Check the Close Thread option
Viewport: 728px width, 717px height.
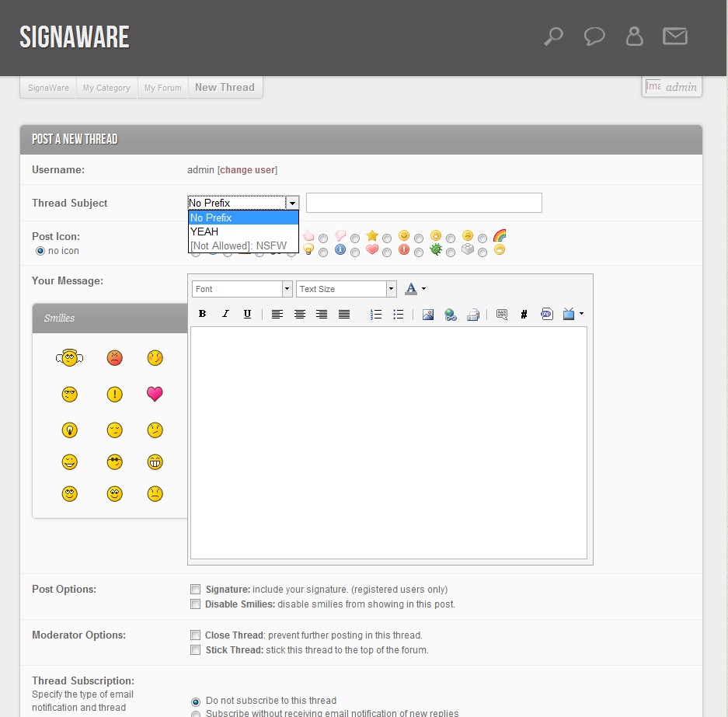[x=196, y=635]
